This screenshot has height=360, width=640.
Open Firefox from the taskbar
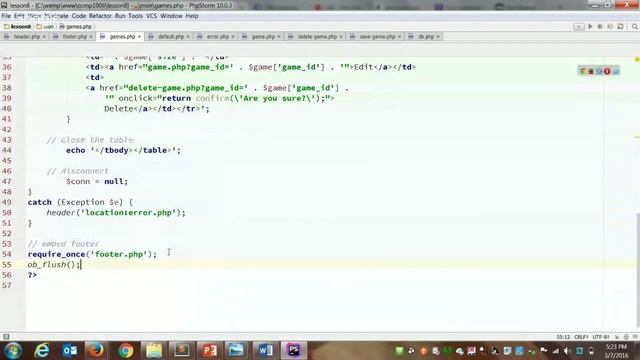tap(97, 351)
